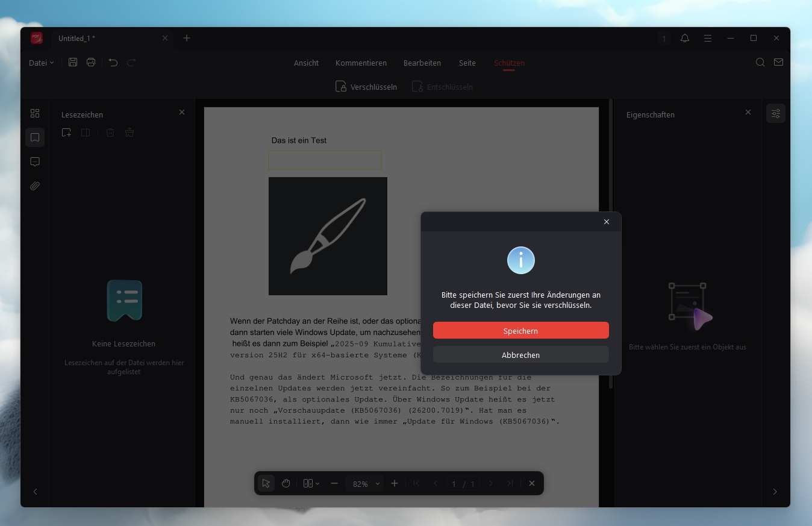Click the save disk icon in toolbar

pyautogui.click(x=73, y=63)
